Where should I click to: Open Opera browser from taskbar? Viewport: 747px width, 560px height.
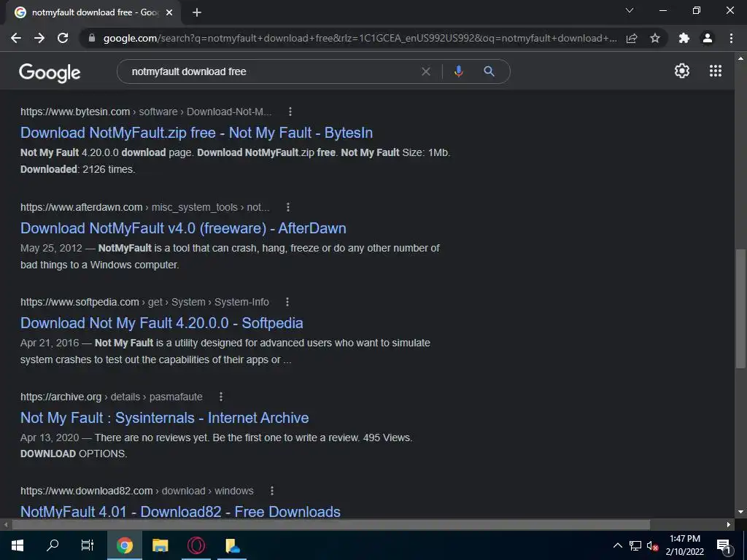point(196,545)
